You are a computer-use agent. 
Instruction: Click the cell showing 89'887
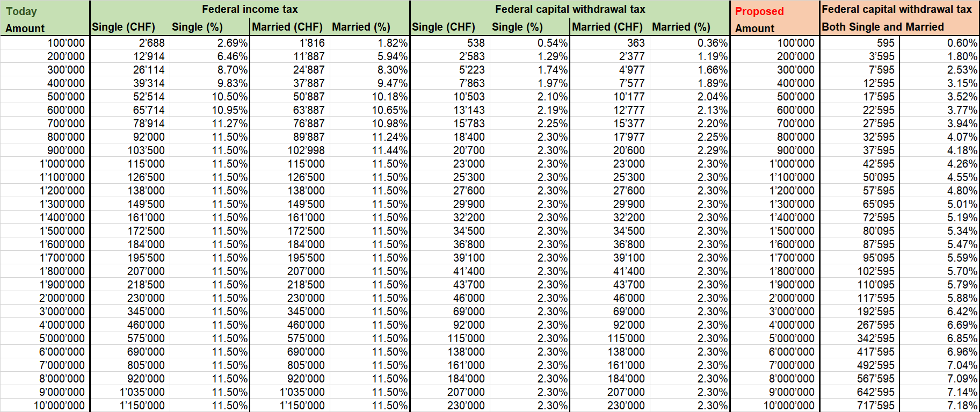coord(290,137)
